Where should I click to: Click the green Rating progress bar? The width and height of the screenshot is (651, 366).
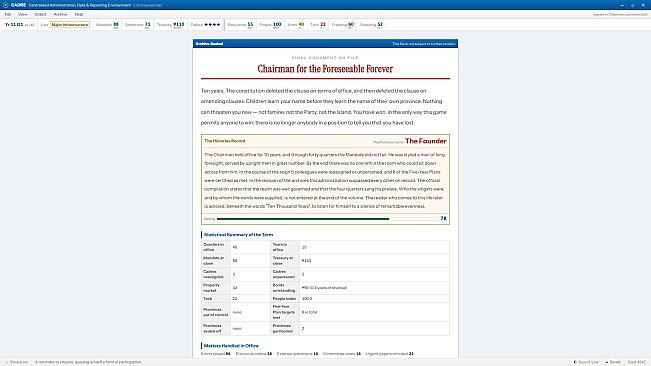303,218
